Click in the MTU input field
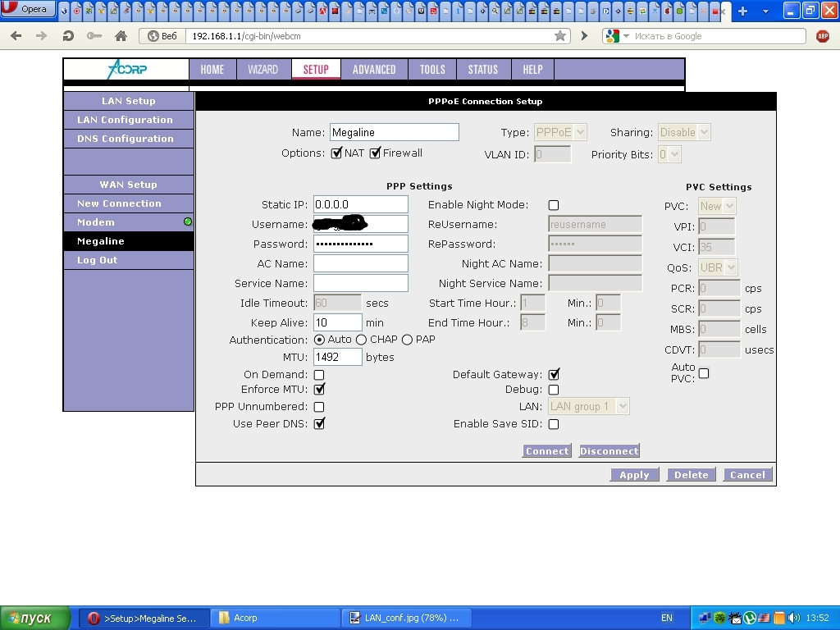This screenshot has height=630, width=840. click(337, 357)
